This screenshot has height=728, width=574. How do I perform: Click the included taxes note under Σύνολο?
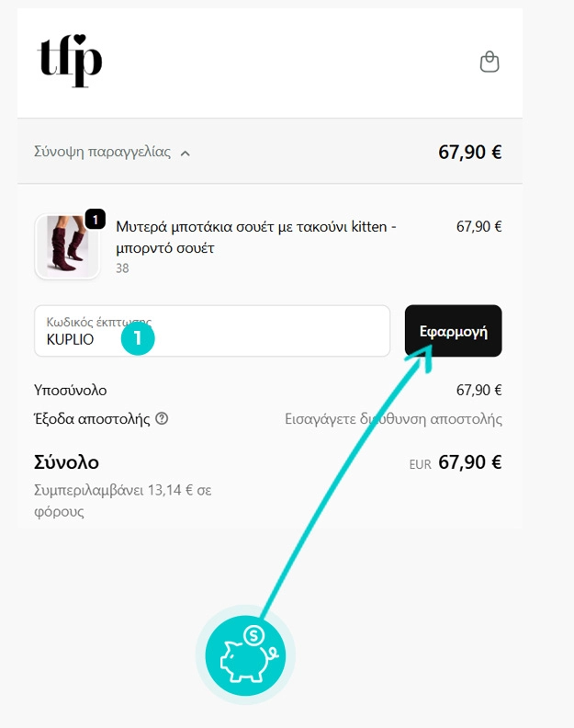[122, 501]
